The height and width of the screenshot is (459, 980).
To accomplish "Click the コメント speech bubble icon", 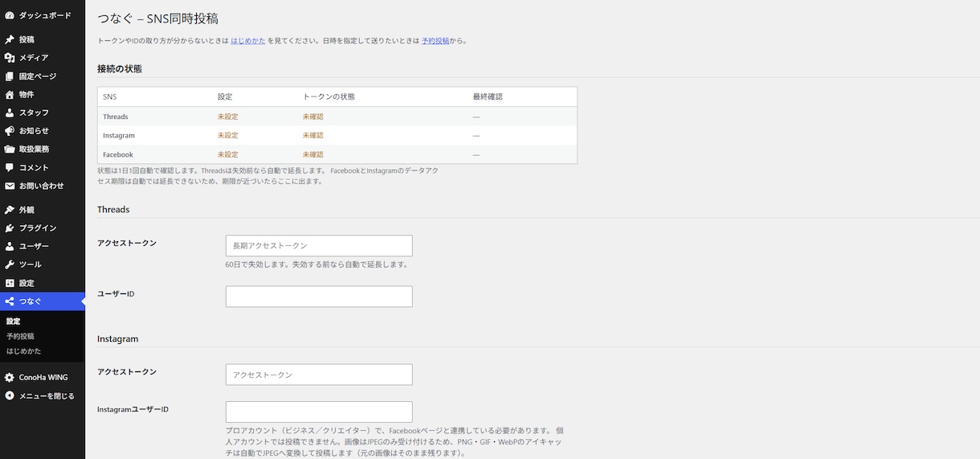I will 10,168.
